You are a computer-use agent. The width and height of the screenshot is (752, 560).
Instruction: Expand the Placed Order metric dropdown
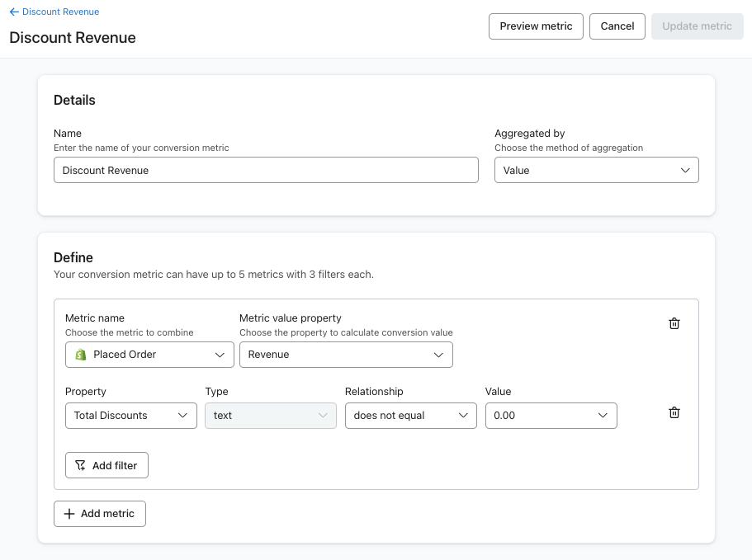pos(149,355)
